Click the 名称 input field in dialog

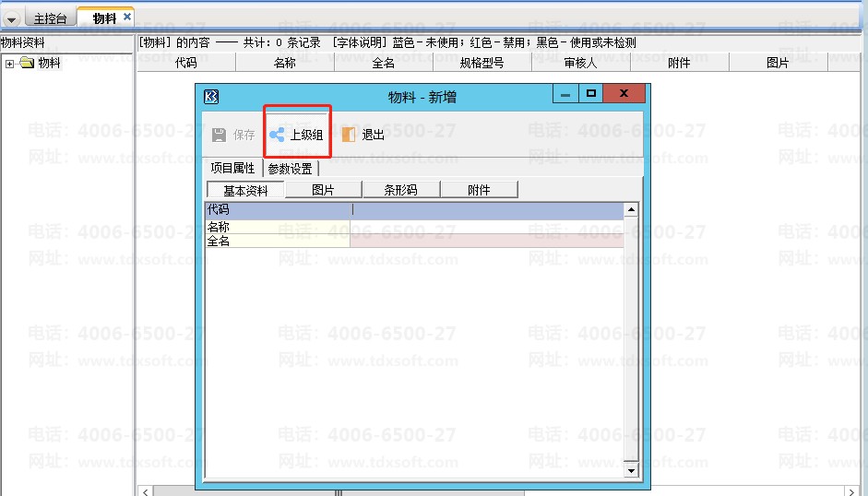point(487,227)
